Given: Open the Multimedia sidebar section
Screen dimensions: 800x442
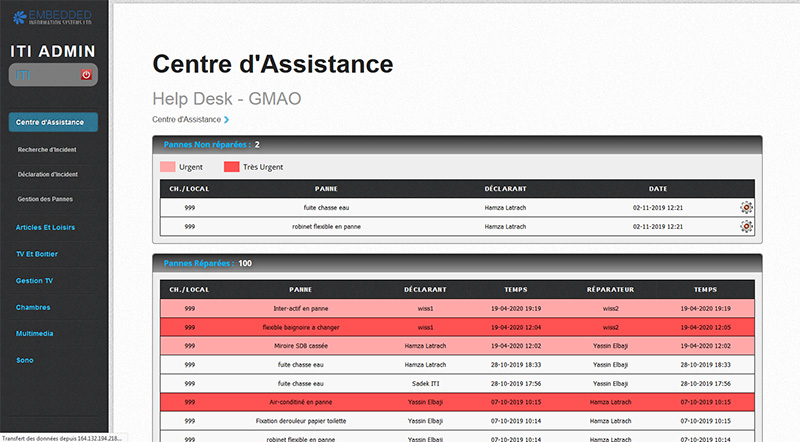Looking at the screenshot, I should 34,333.
